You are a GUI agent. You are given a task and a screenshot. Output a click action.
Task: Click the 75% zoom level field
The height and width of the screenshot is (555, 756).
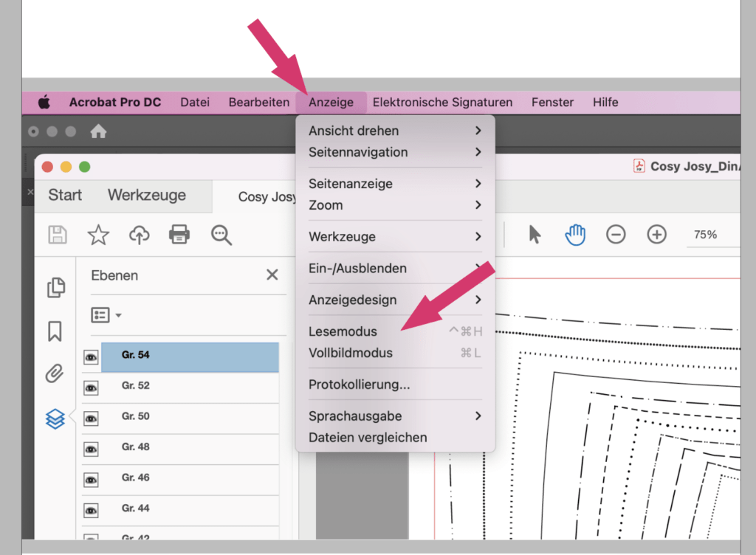(x=705, y=235)
